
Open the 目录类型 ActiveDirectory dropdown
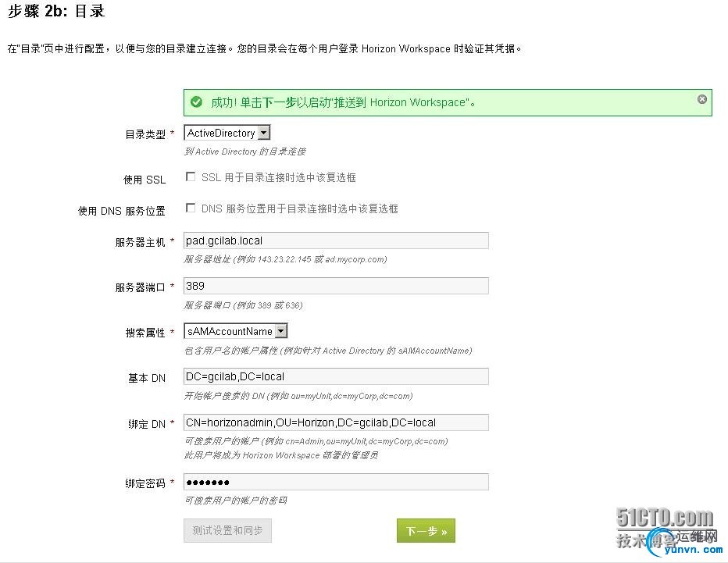[227, 134]
